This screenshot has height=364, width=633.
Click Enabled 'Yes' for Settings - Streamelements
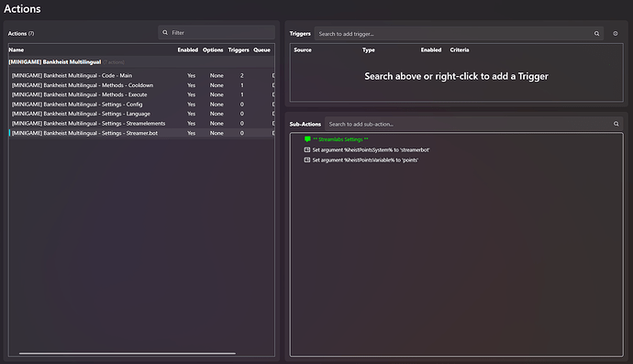click(192, 124)
